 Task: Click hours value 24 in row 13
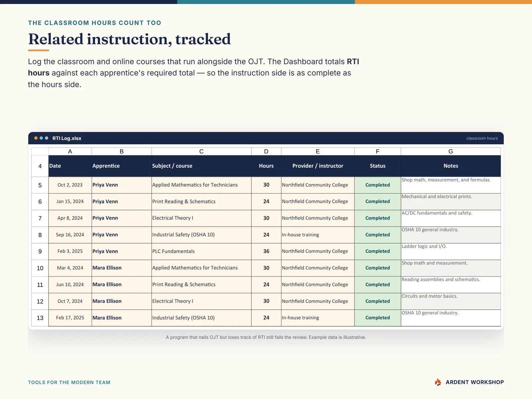coord(266,318)
